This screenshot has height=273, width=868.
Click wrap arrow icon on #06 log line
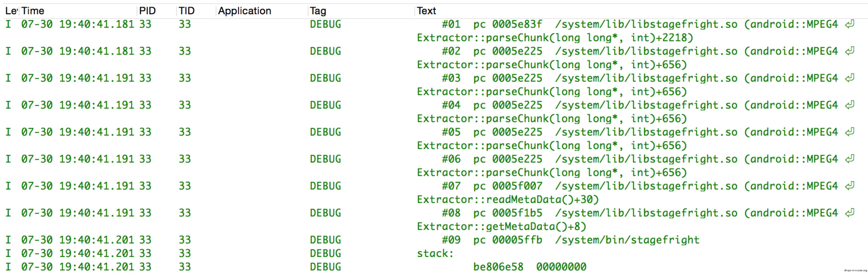[850, 159]
